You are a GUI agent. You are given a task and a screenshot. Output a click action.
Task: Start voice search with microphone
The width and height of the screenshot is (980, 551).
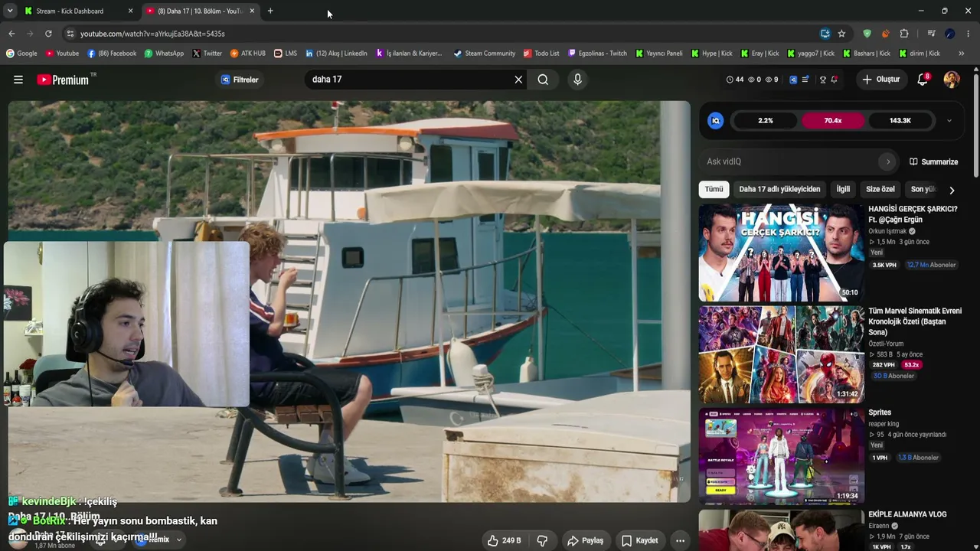(x=577, y=80)
